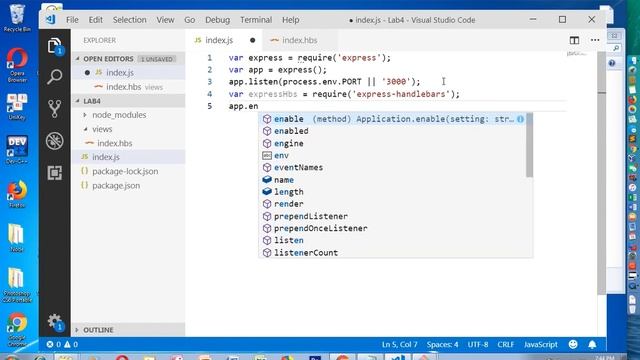Change JavaScript language mode
The image size is (640, 360).
tap(540, 344)
